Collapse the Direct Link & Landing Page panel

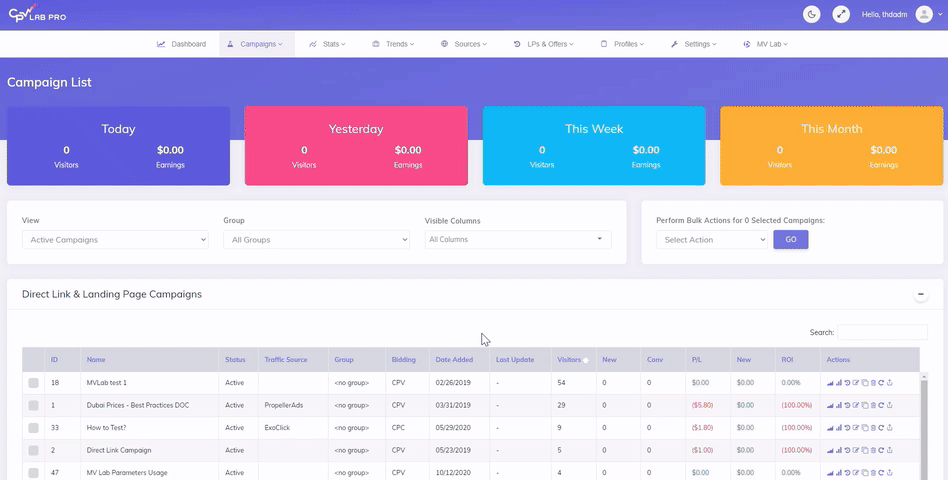click(919, 294)
